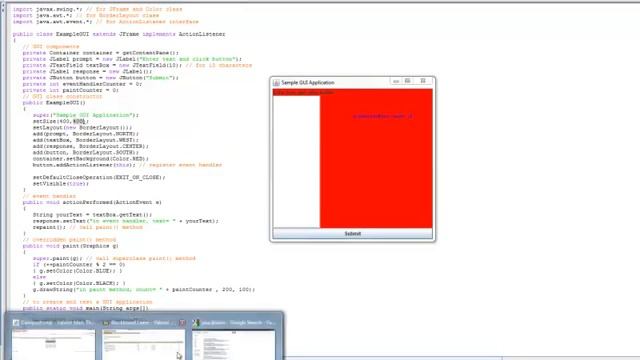640x360 pixels.
Task: Click the 'private JTextField textBox' line
Action: [x=137, y=65]
